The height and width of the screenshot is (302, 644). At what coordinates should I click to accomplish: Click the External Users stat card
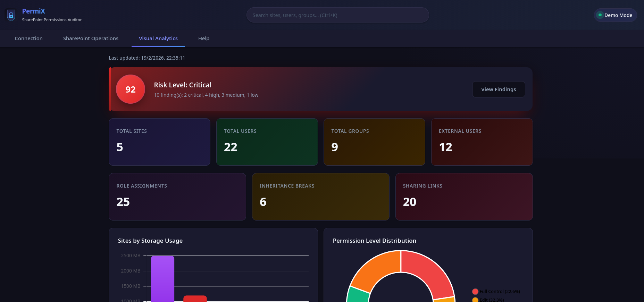tap(482, 142)
